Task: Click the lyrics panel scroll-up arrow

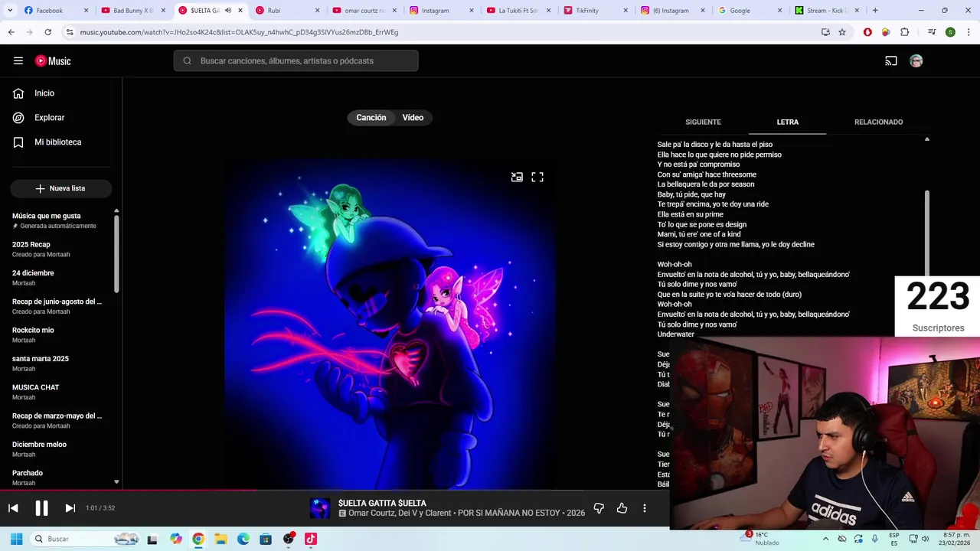Action: click(927, 139)
